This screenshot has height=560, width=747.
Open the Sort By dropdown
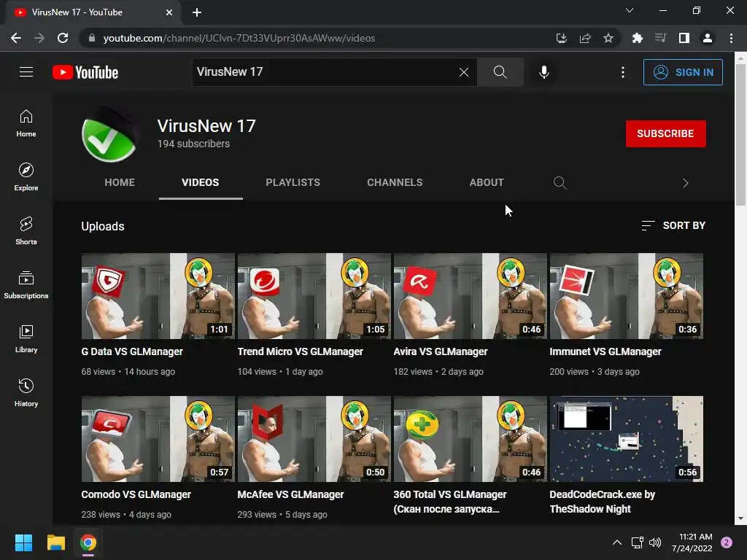[x=673, y=225]
